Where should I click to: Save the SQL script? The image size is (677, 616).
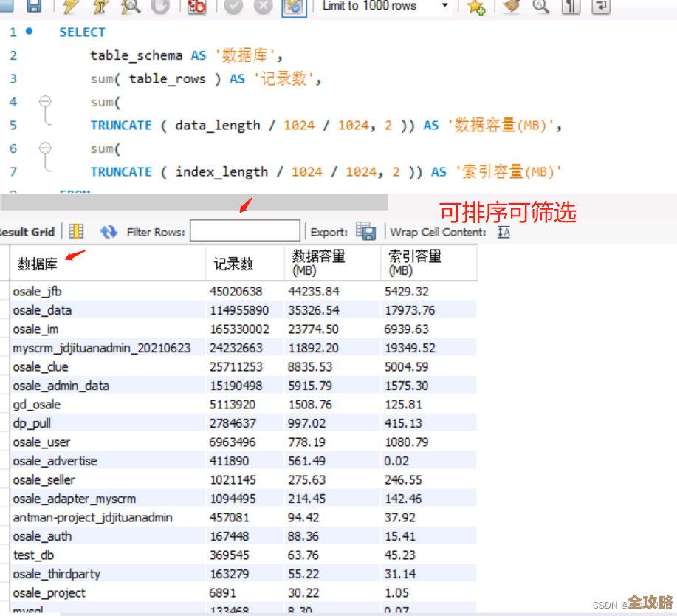point(33,7)
